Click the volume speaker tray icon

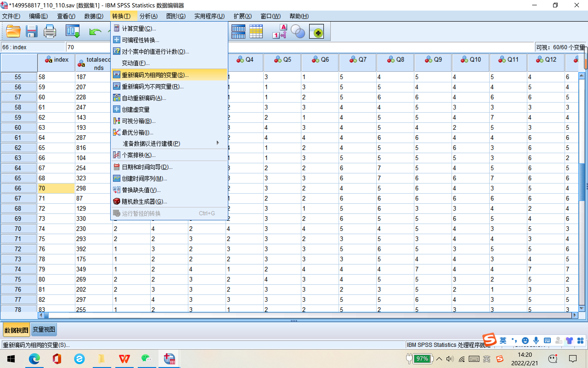click(x=449, y=359)
